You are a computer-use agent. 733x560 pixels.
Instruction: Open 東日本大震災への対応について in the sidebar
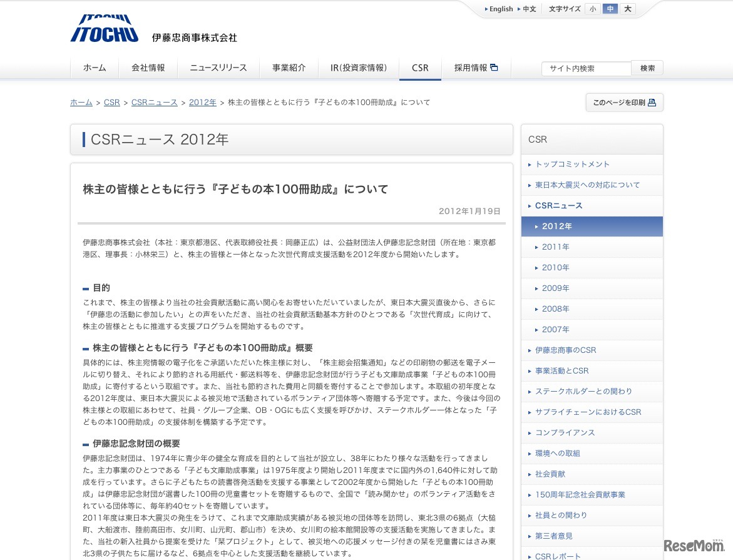pyautogui.click(x=592, y=185)
